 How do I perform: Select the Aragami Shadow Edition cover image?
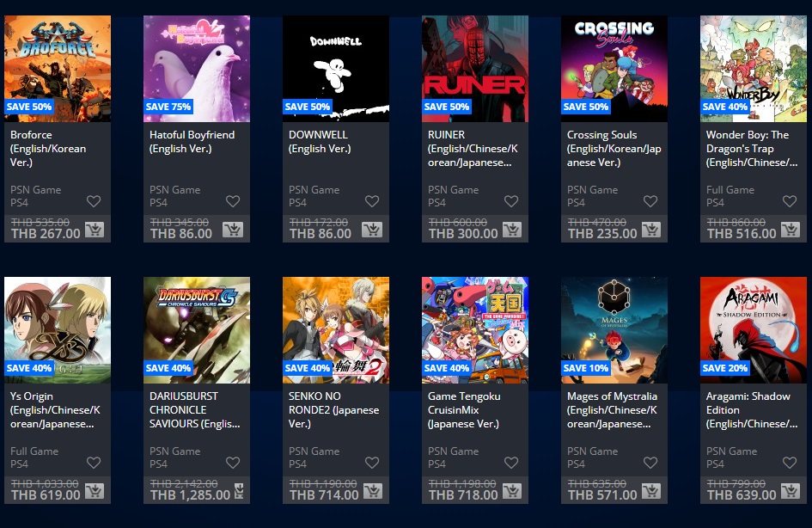754,330
